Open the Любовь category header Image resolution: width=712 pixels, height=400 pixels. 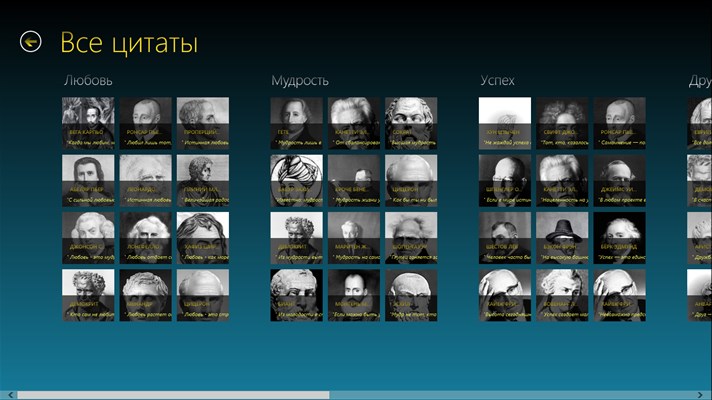tap(88, 80)
